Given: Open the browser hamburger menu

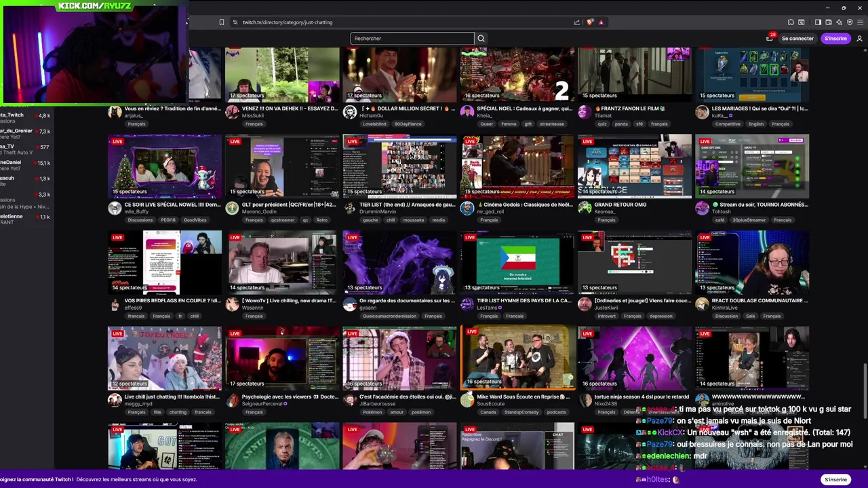Looking at the screenshot, I should coord(860,22).
